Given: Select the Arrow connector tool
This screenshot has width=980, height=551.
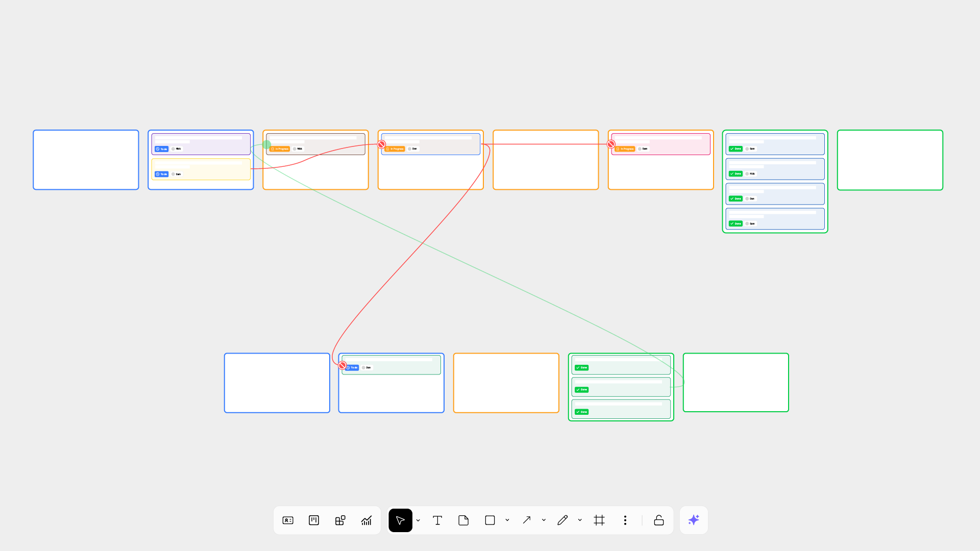Looking at the screenshot, I should click(527, 520).
